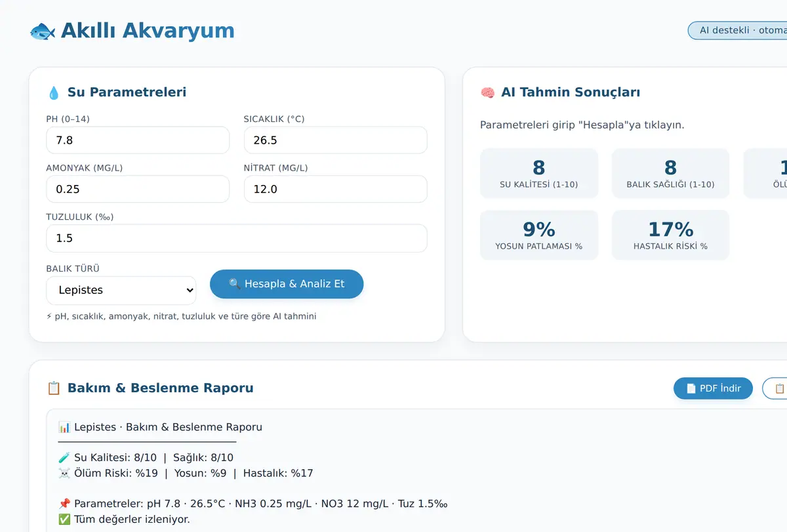Click the line 'Tüm değerler izleniyor.'

click(x=132, y=520)
